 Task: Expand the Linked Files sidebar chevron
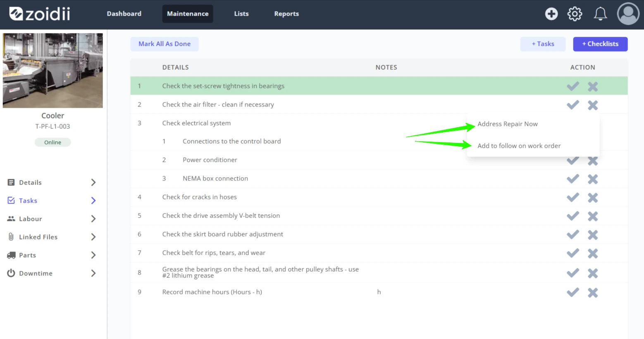tap(93, 237)
